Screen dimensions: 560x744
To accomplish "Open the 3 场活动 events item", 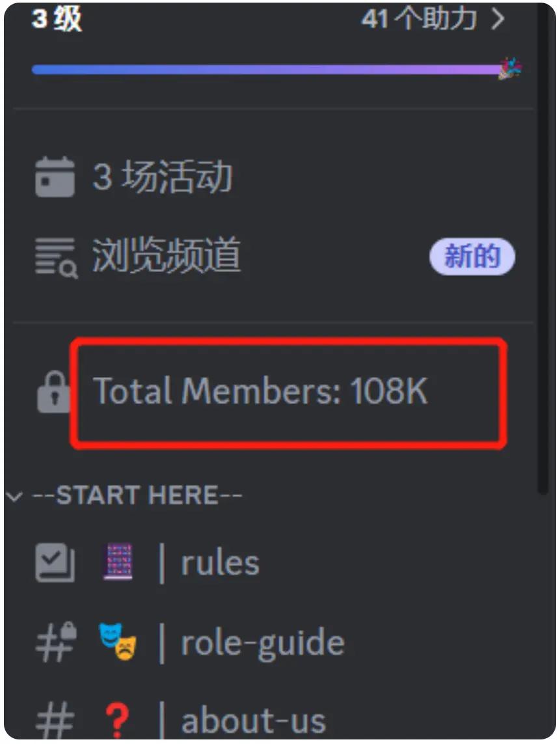I will (x=162, y=176).
